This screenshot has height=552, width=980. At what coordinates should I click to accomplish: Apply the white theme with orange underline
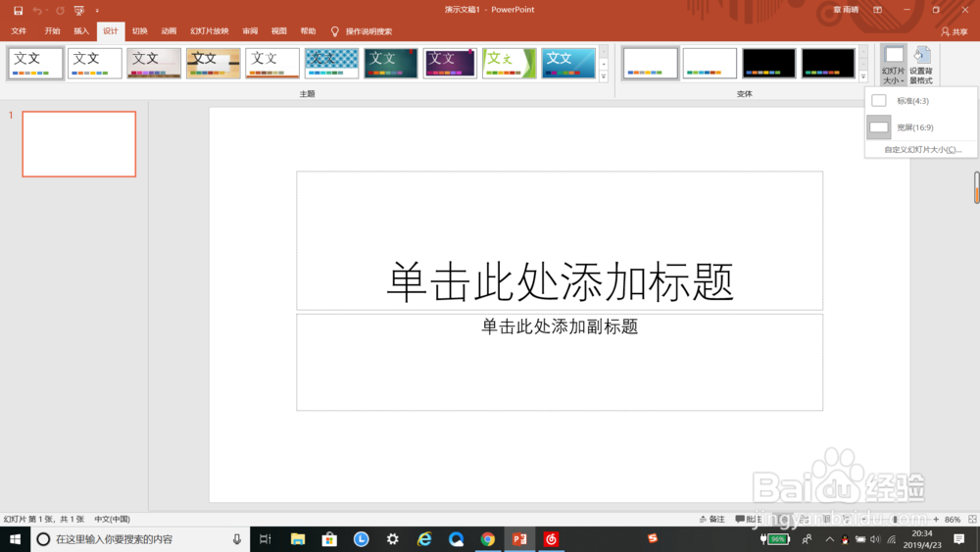click(272, 63)
